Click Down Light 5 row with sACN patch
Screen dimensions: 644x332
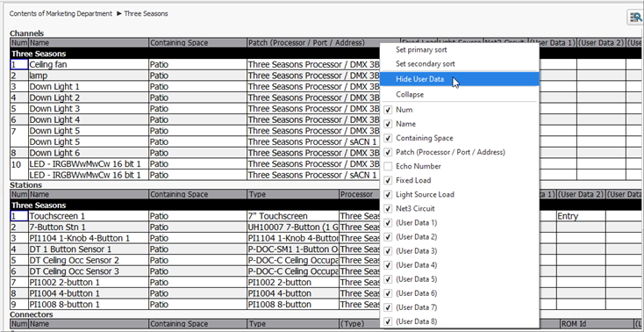[89, 142]
